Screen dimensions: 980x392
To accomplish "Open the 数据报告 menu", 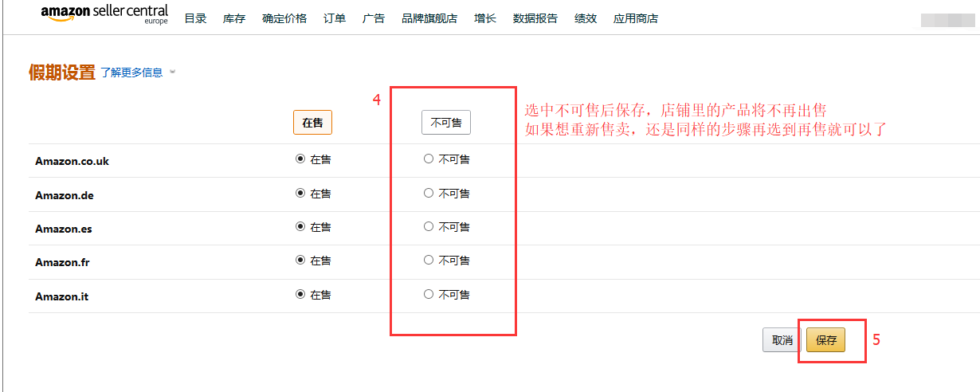I will [535, 18].
